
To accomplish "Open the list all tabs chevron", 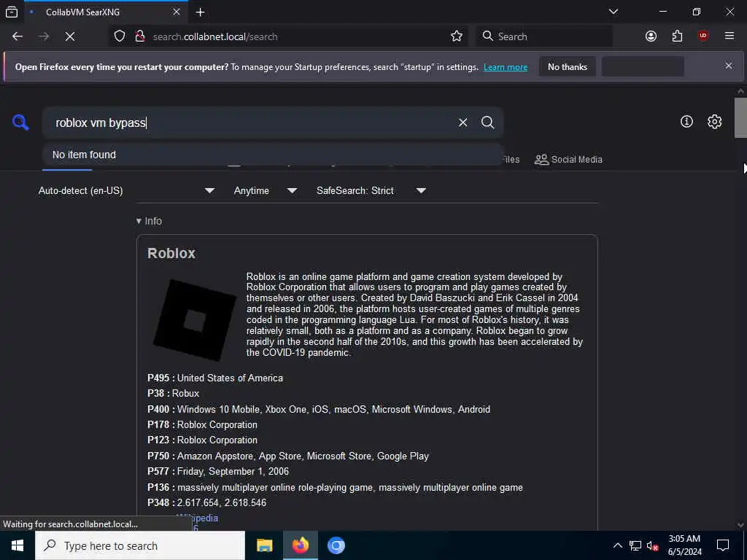I will point(613,12).
